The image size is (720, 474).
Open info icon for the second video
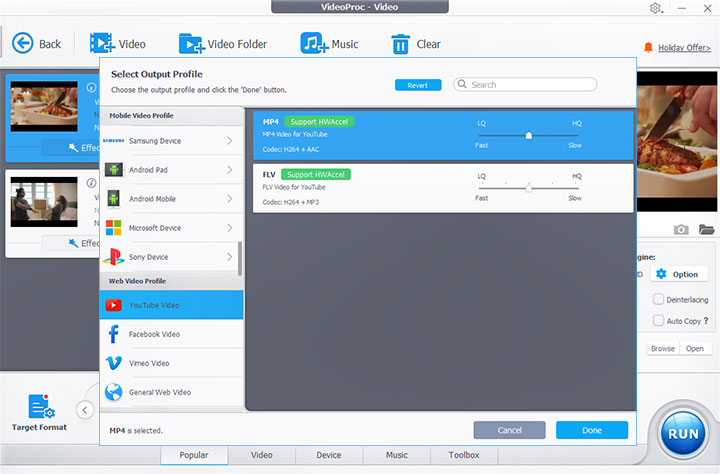coord(91,183)
